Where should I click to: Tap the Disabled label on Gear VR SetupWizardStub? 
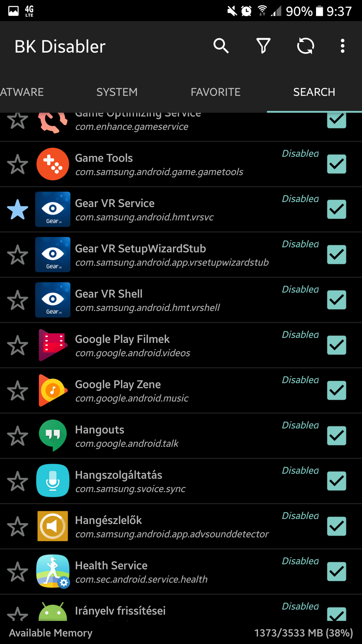(300, 244)
